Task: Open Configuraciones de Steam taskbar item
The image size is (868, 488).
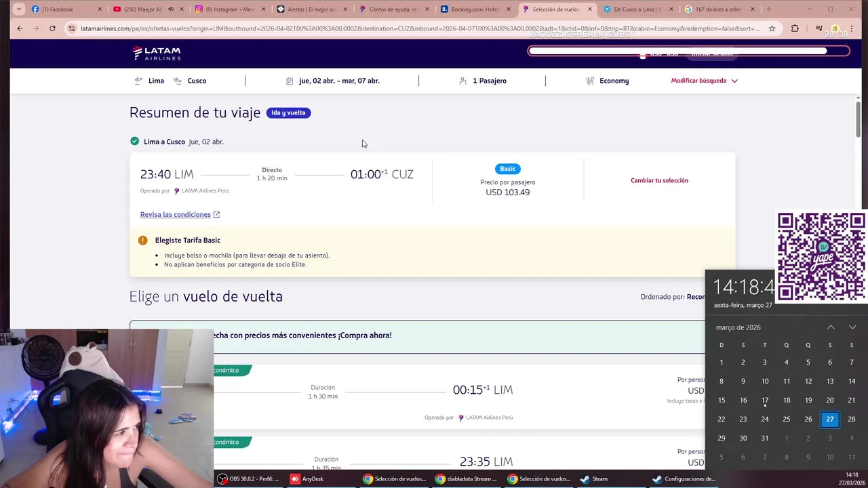Action: 684,479
